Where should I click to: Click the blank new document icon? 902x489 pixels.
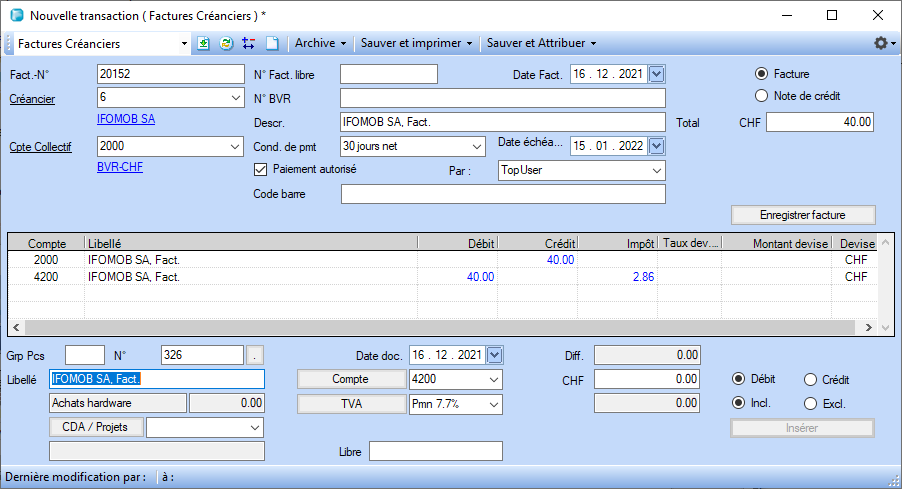coord(271,44)
